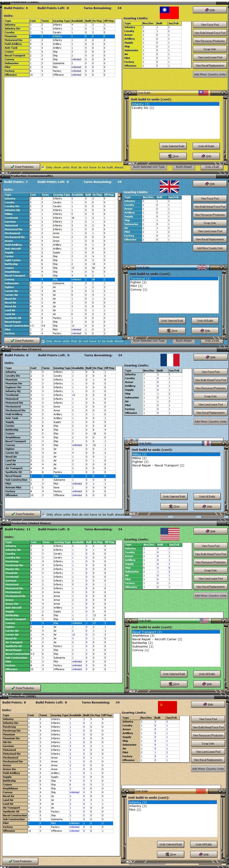Viewport: 229px width, 868px height.
Task: Click Undo Selected Build in China dialog
Action: (173, 146)
